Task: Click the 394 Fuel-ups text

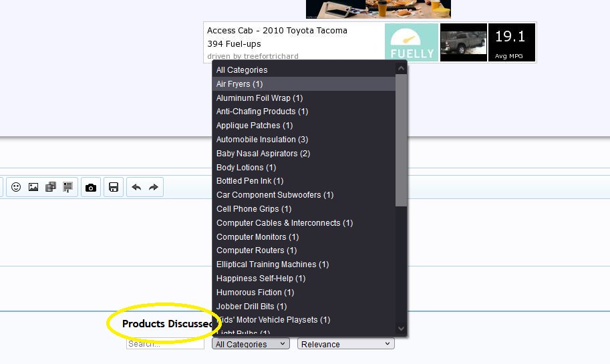Action: pos(234,44)
